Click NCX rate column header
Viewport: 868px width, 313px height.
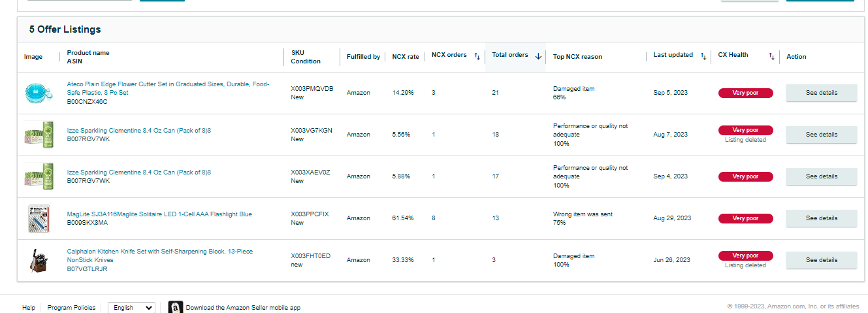pos(406,57)
